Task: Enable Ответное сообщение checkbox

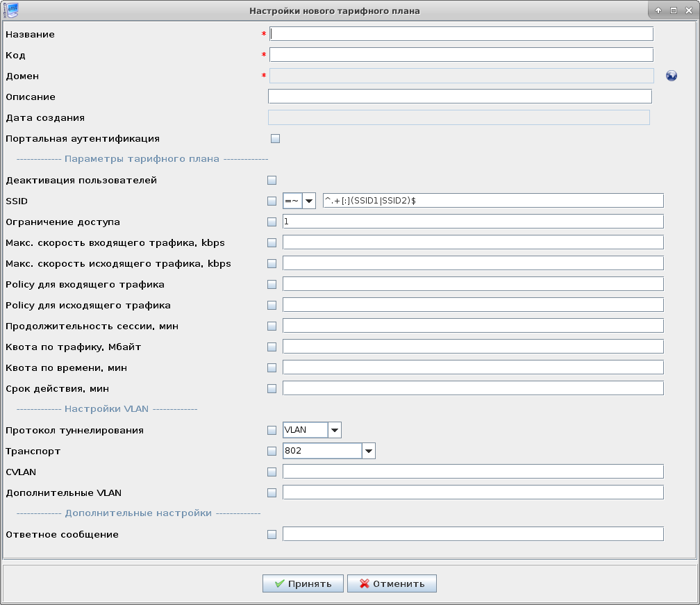Action: click(272, 534)
